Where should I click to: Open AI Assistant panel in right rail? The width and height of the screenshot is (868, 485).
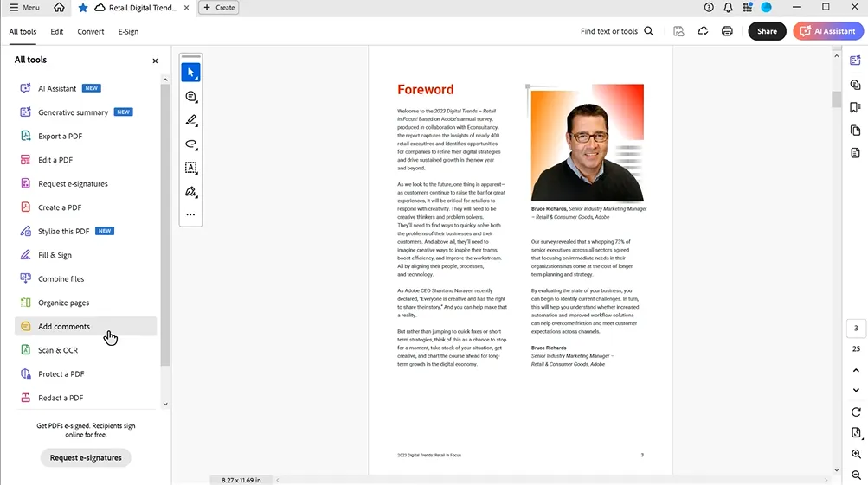pos(856,61)
